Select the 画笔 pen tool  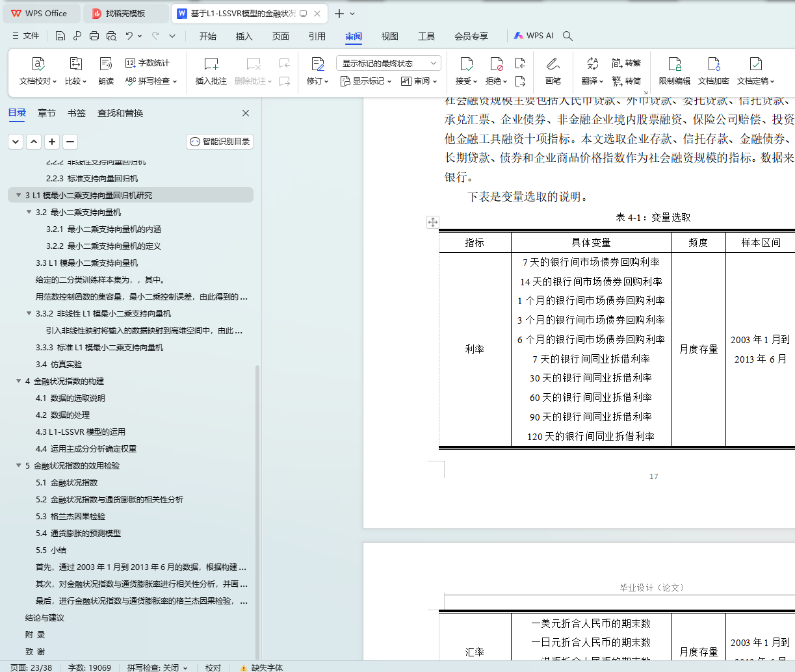(553, 71)
